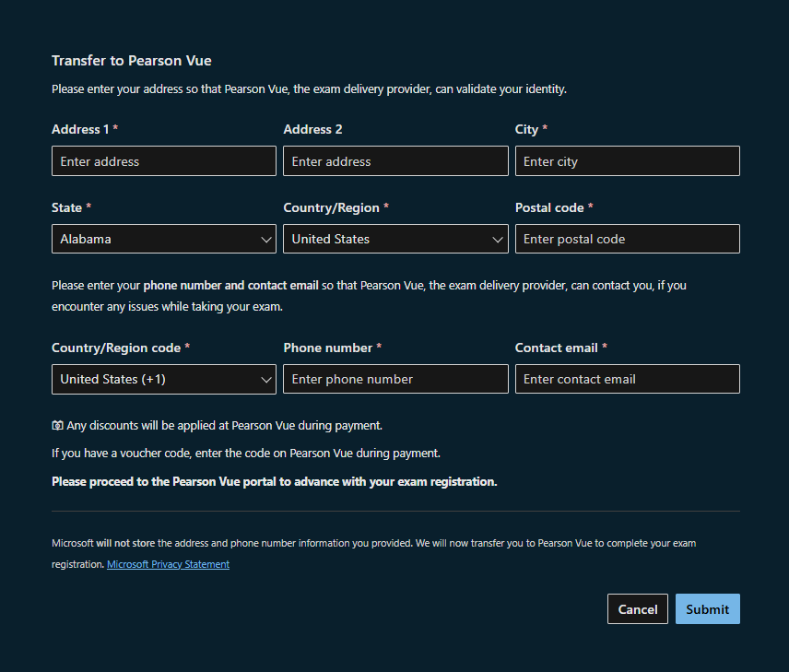Image resolution: width=789 pixels, height=672 pixels.
Task: Click the Submit button
Action: (707, 608)
